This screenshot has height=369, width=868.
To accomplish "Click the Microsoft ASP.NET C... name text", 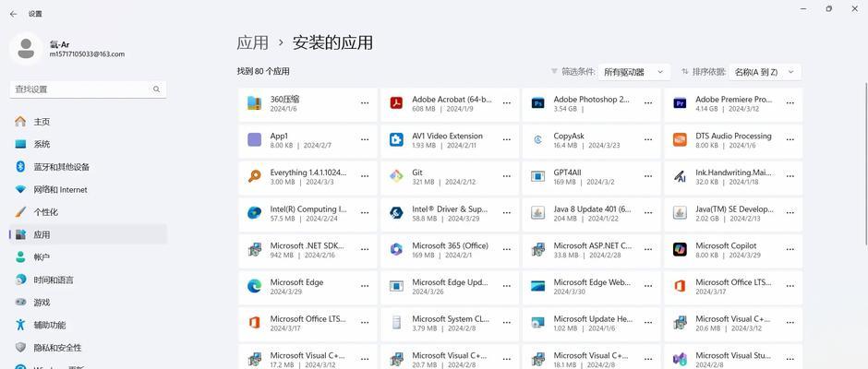I will point(592,245).
